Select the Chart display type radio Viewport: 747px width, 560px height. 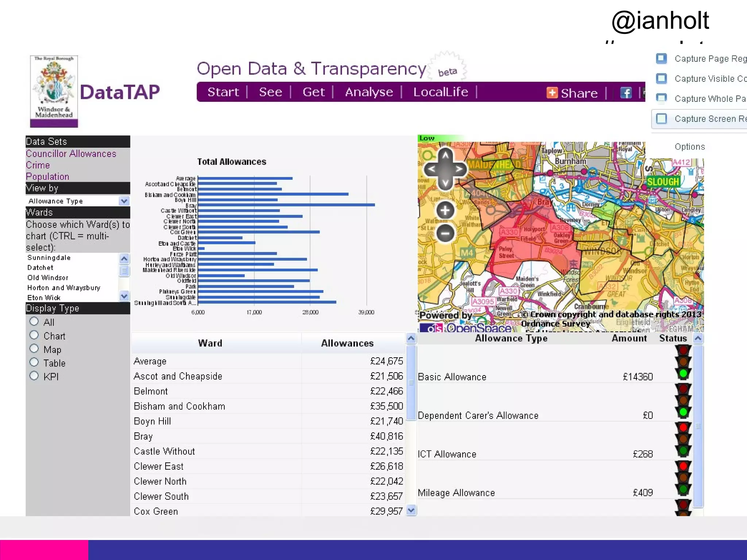coord(34,335)
